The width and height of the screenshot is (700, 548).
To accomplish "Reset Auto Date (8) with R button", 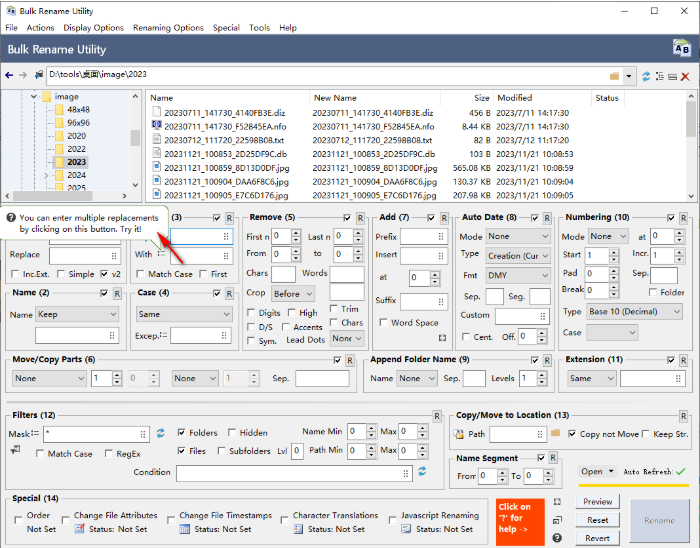I will pos(547,218).
